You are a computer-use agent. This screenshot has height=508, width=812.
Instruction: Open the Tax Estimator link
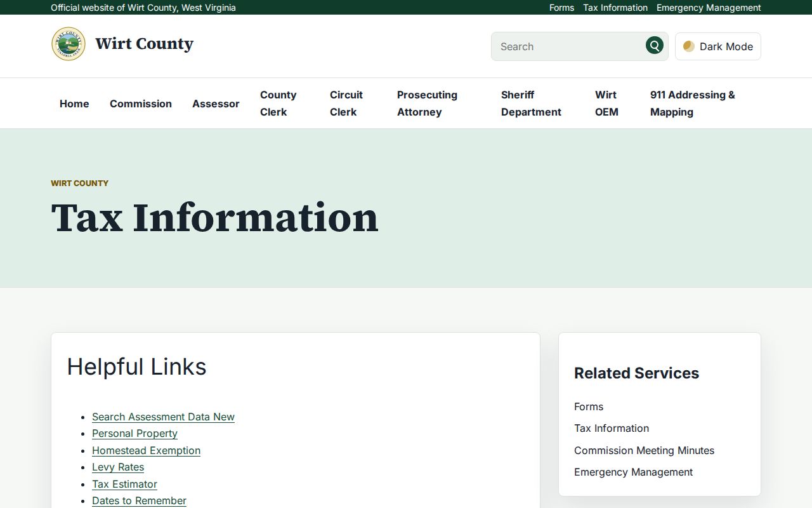coord(124,484)
